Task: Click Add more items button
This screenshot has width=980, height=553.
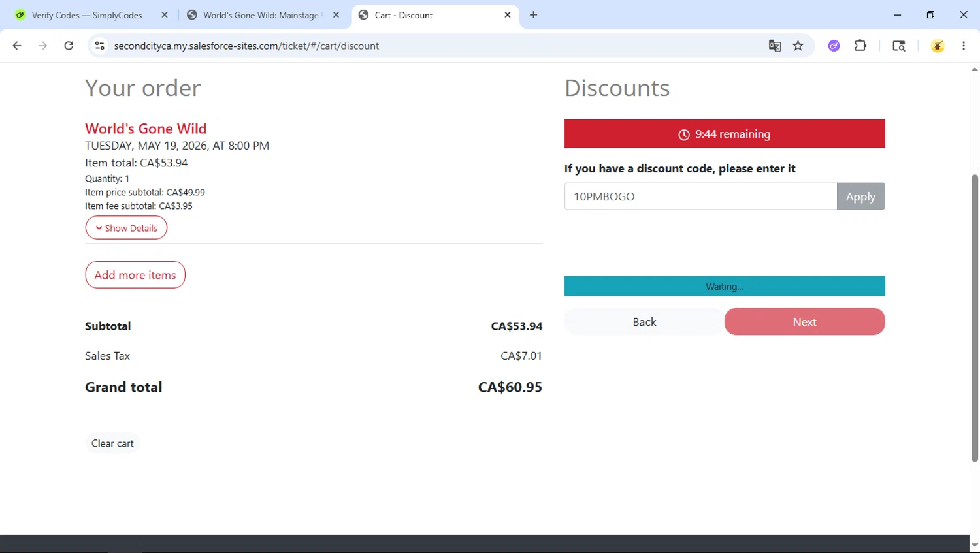Action: click(x=135, y=275)
